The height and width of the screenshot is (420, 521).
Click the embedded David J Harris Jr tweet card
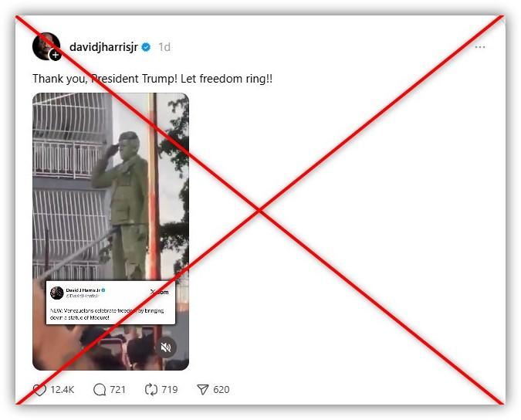point(110,303)
